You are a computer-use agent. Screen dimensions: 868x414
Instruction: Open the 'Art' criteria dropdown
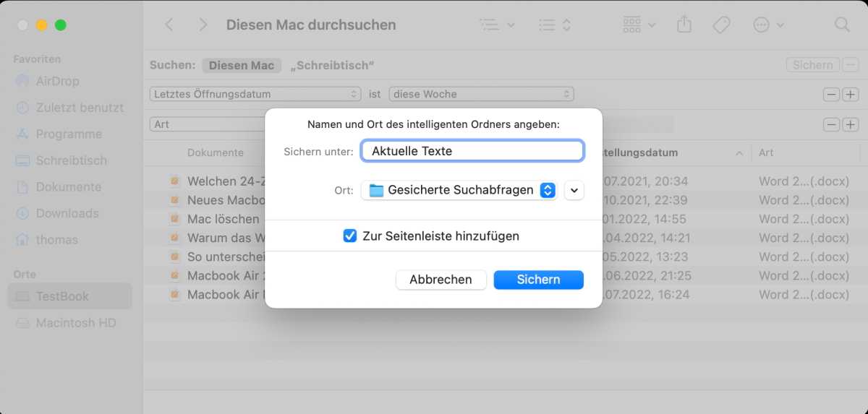pyautogui.click(x=208, y=124)
